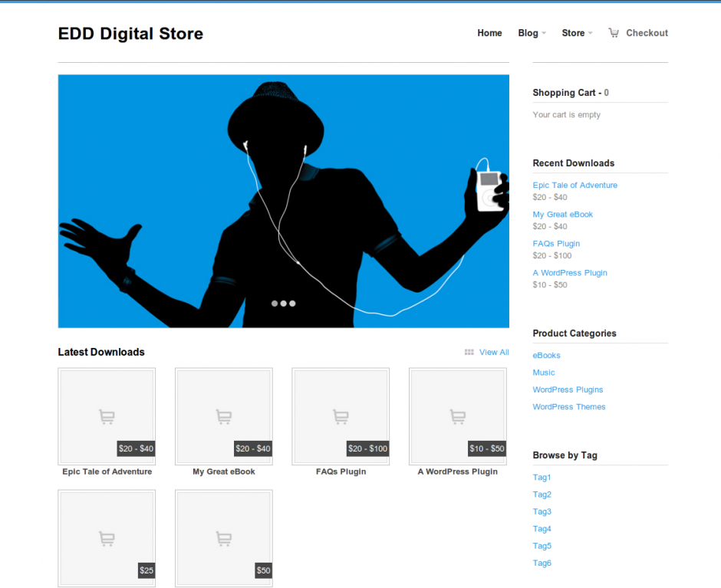721x588 pixels.
Task: Click the EDD Digital Store site title
Action: click(130, 34)
